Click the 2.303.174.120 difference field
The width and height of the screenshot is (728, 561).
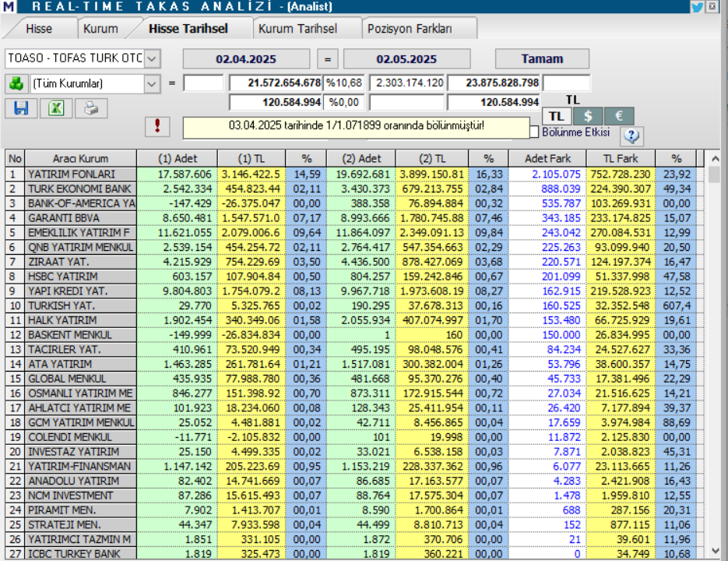[406, 83]
